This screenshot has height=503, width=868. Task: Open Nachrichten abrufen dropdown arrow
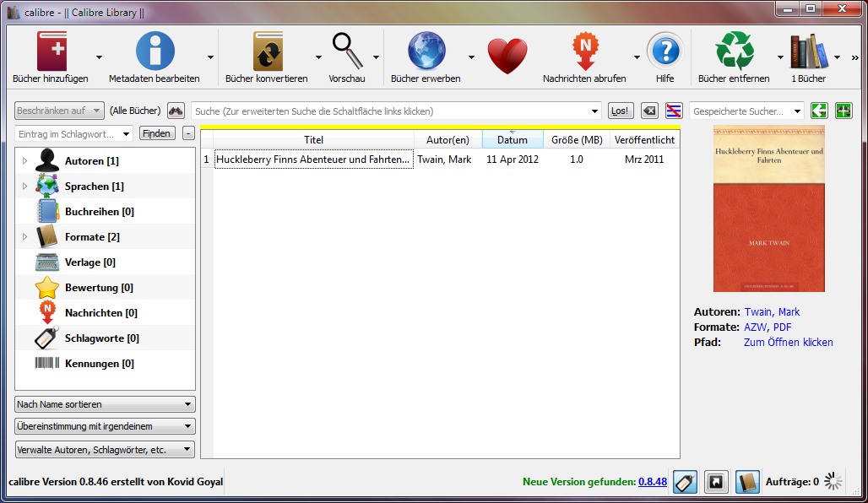(x=637, y=57)
